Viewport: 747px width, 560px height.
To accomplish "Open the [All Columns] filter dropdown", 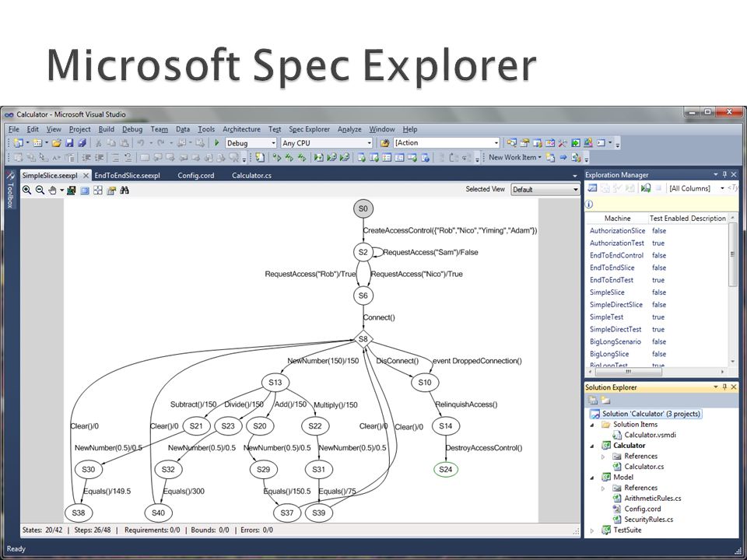I will click(722, 188).
